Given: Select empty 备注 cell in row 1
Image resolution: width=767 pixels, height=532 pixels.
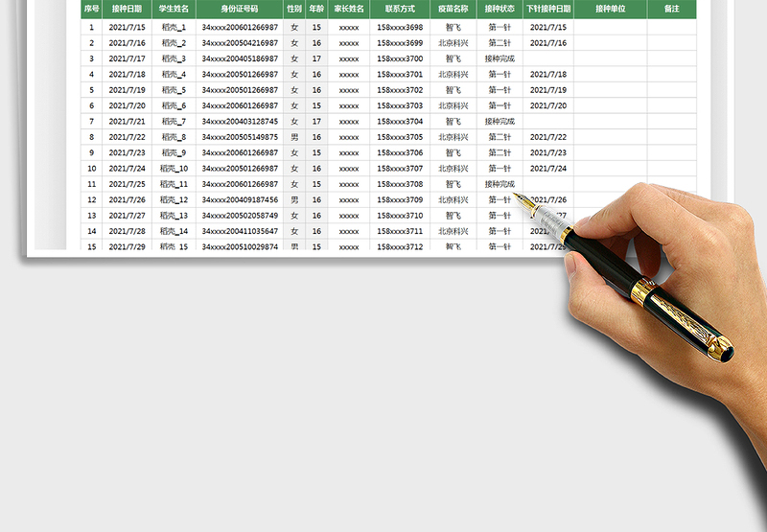Looking at the screenshot, I should (671, 28).
